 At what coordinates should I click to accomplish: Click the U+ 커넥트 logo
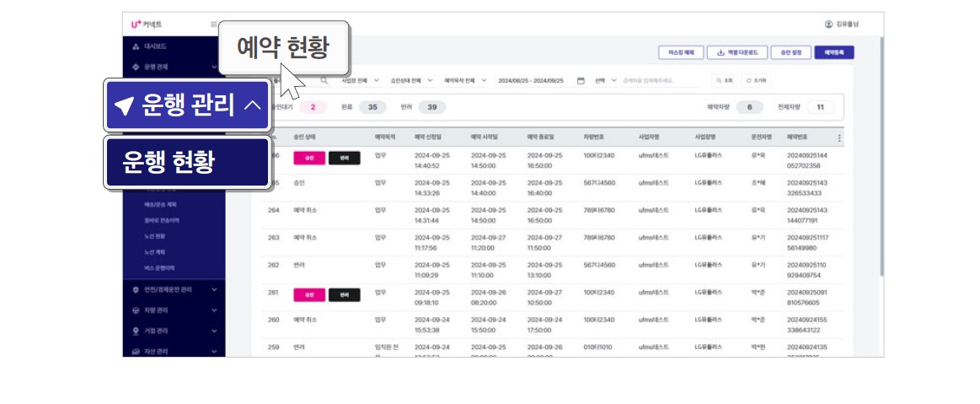click(147, 24)
